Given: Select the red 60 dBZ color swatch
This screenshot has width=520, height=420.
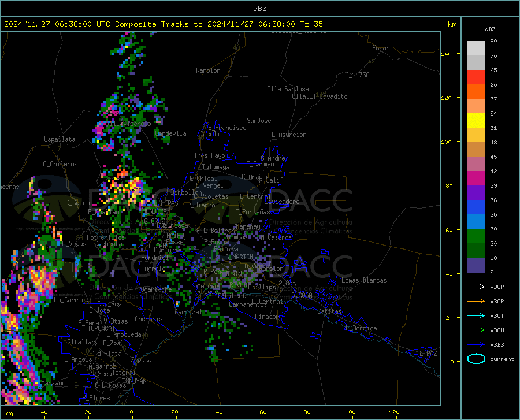Looking at the screenshot, I should 476,77.
